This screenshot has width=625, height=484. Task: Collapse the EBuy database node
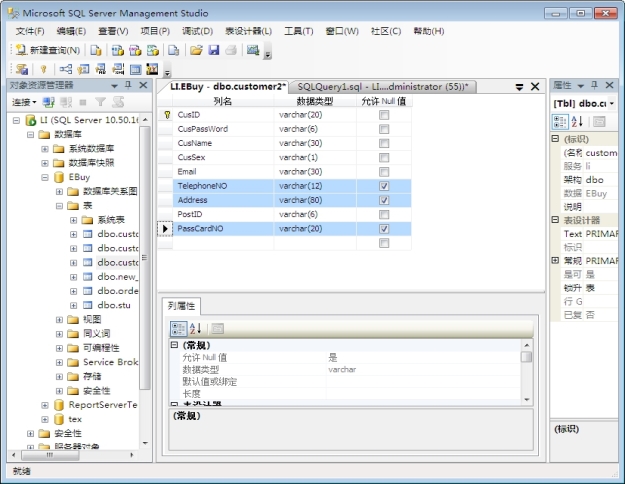(x=45, y=177)
